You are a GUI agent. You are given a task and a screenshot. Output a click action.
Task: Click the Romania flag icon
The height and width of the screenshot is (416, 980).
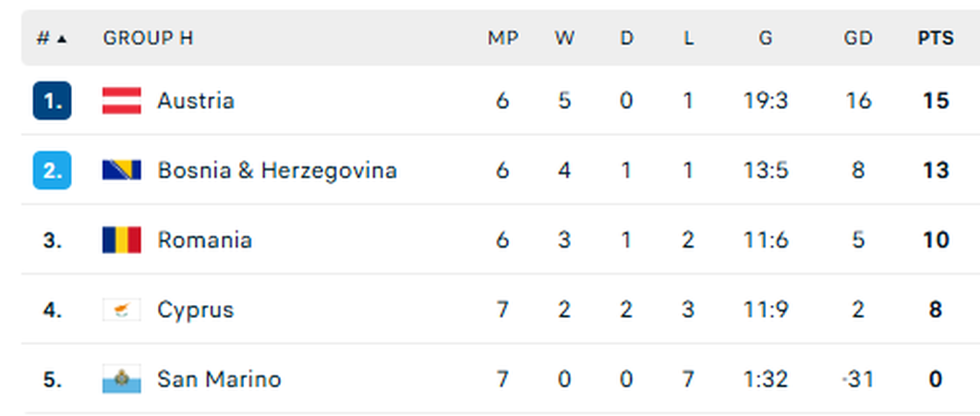tap(121, 240)
